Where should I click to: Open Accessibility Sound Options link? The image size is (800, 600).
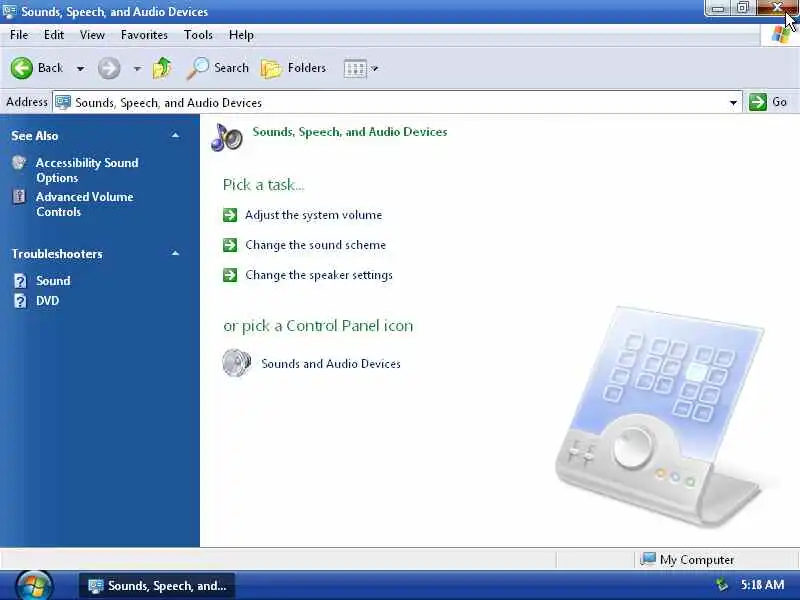click(x=87, y=170)
